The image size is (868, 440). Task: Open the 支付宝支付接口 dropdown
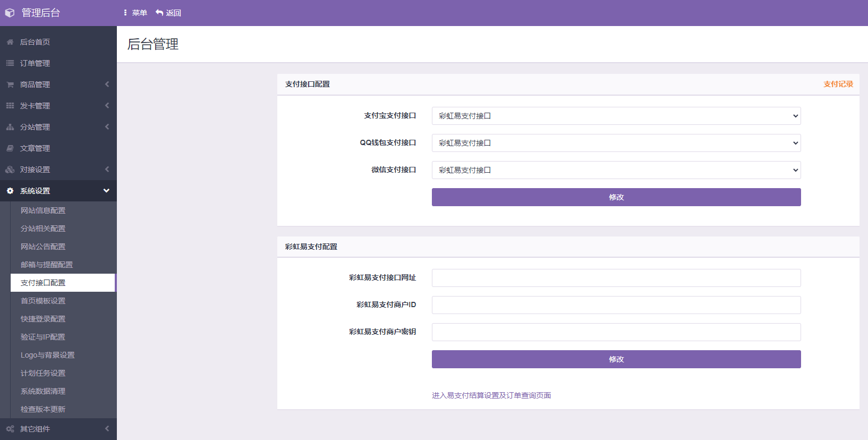point(616,116)
